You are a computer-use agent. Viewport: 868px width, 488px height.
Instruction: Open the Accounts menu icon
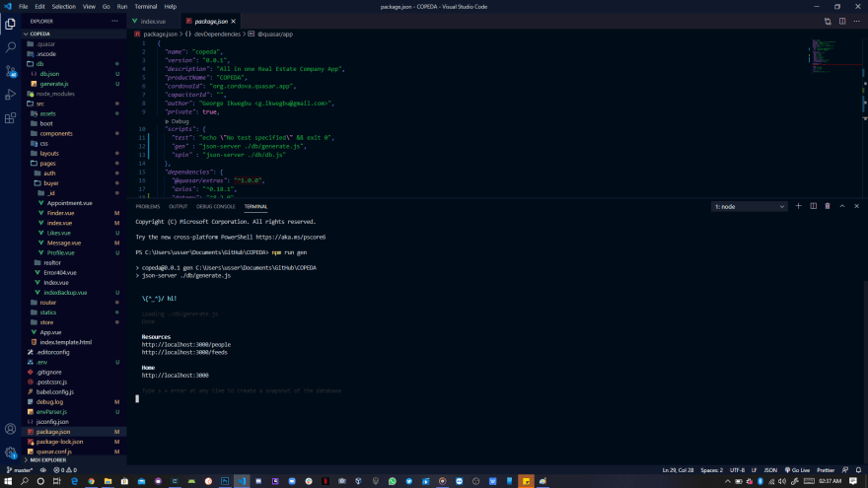pyautogui.click(x=10, y=429)
